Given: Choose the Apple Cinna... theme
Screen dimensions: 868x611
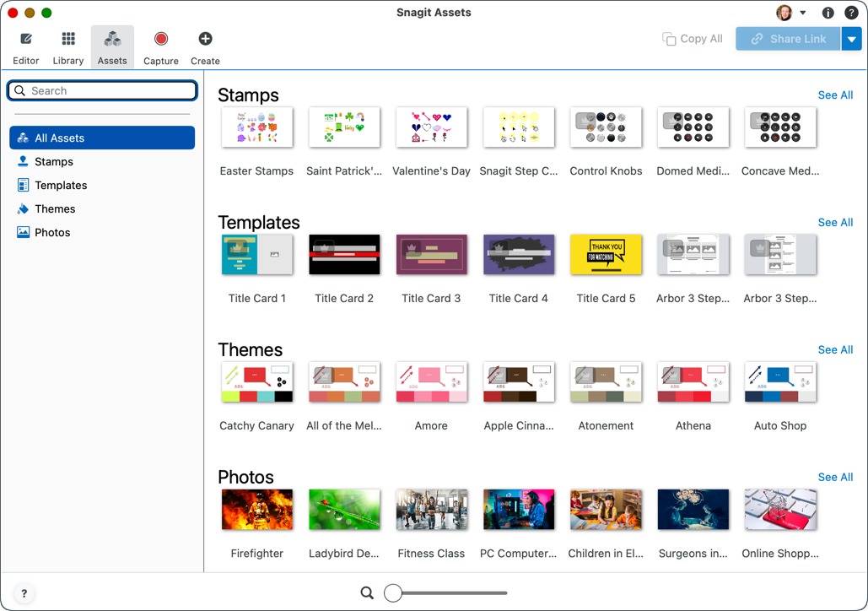Looking at the screenshot, I should 519,382.
